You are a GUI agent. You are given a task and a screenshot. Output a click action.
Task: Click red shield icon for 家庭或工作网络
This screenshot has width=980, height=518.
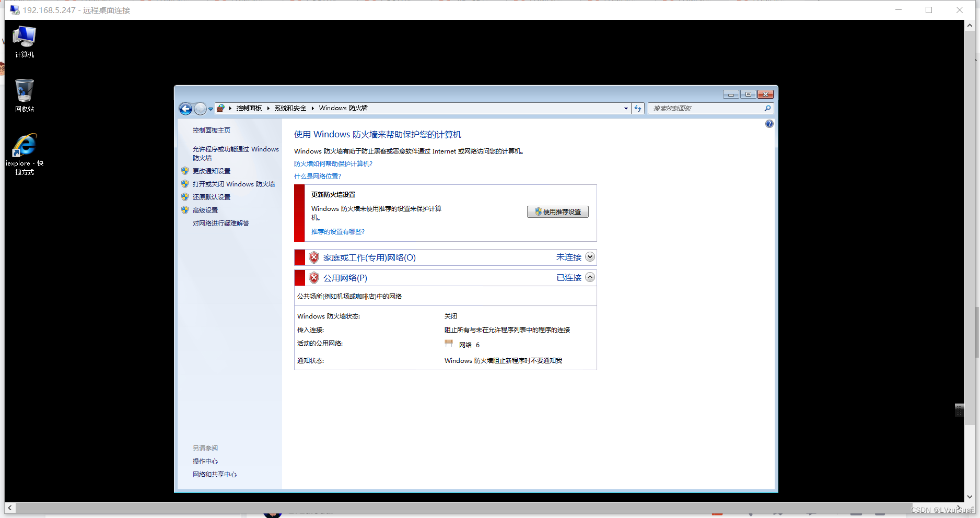coord(313,257)
